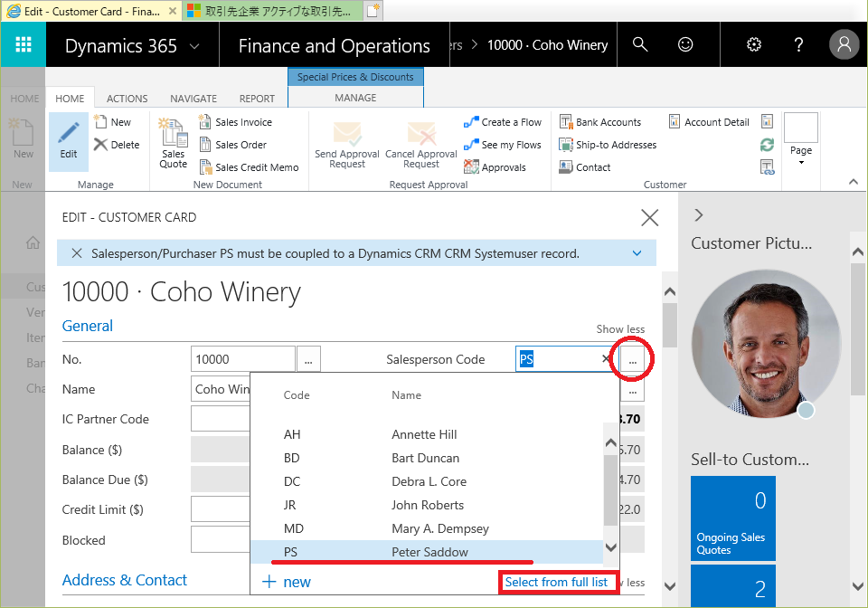The height and width of the screenshot is (608, 868).
Task: Dismiss the Salesperson notification message
Action: click(77, 253)
